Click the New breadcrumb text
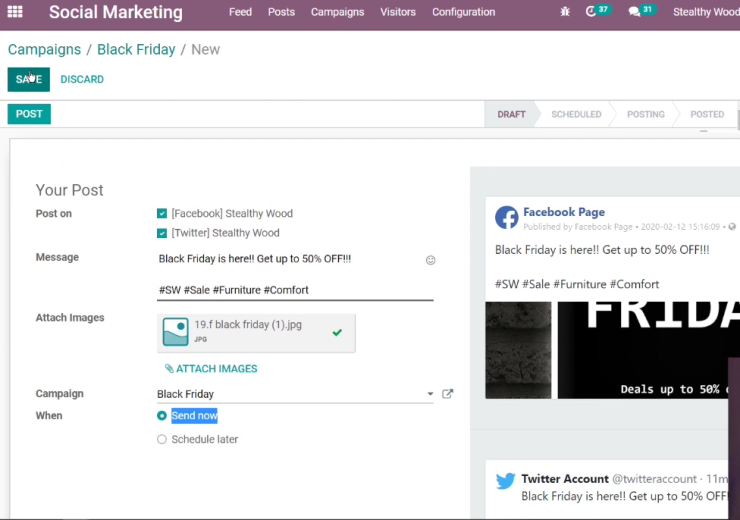This screenshot has width=740, height=520. 205,50
